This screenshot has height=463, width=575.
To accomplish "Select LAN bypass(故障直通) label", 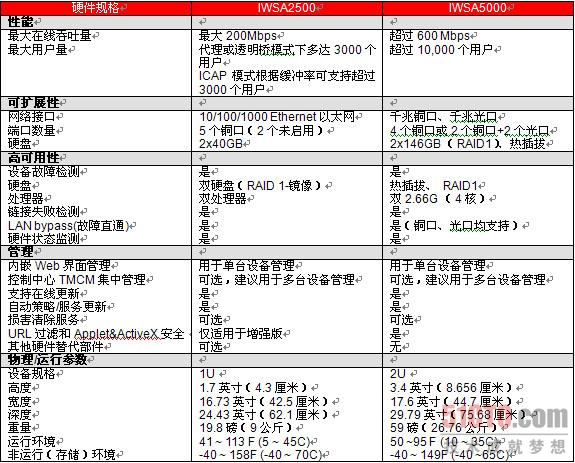I will [68, 226].
